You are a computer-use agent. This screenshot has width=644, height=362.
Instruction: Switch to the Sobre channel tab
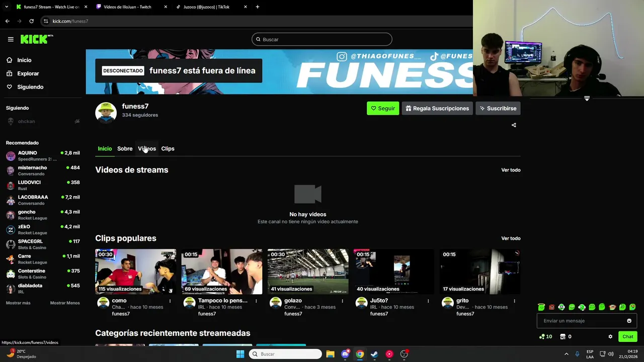125,149
